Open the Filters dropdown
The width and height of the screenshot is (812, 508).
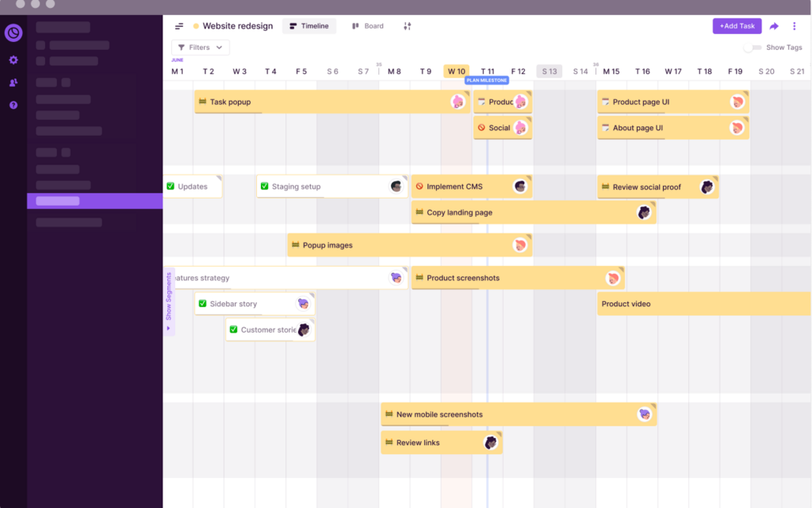(x=201, y=48)
